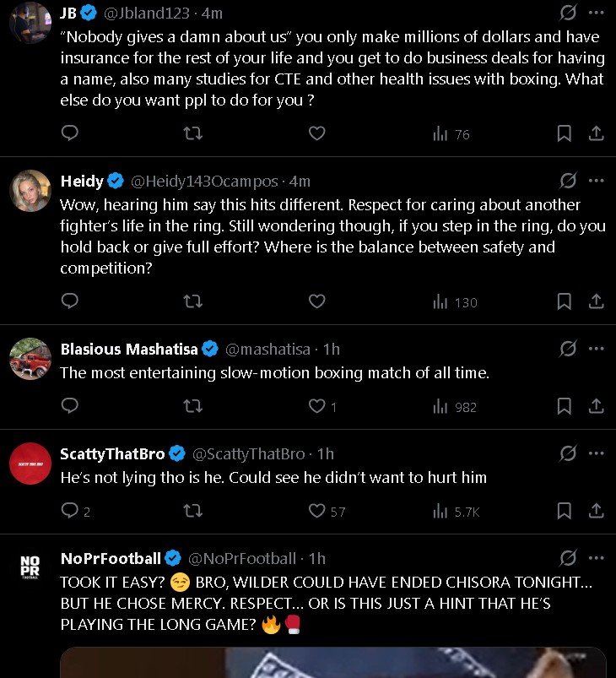Like ScattyThatBro's tweet with 57 likes
Screen dimensions: 616x678
(x=316, y=511)
